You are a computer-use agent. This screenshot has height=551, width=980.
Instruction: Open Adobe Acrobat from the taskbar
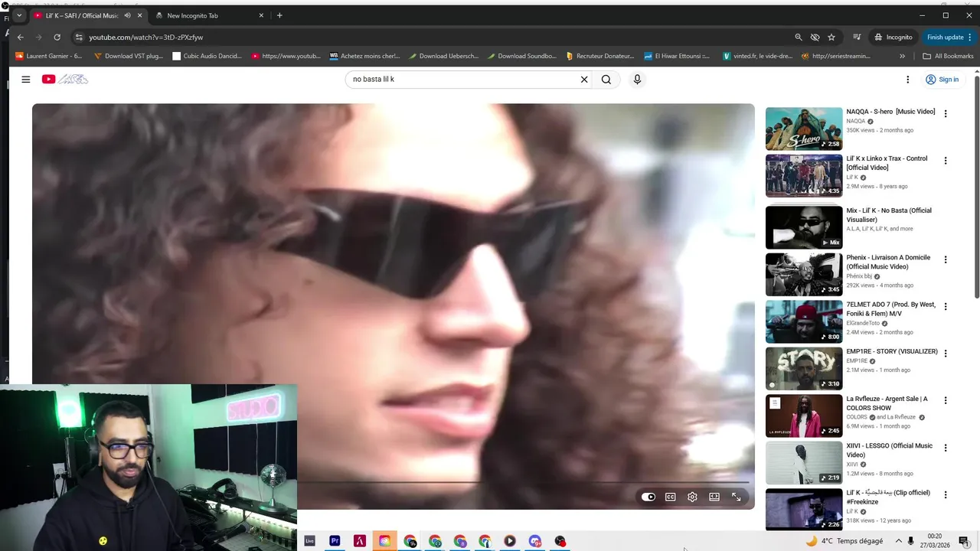pos(360,541)
